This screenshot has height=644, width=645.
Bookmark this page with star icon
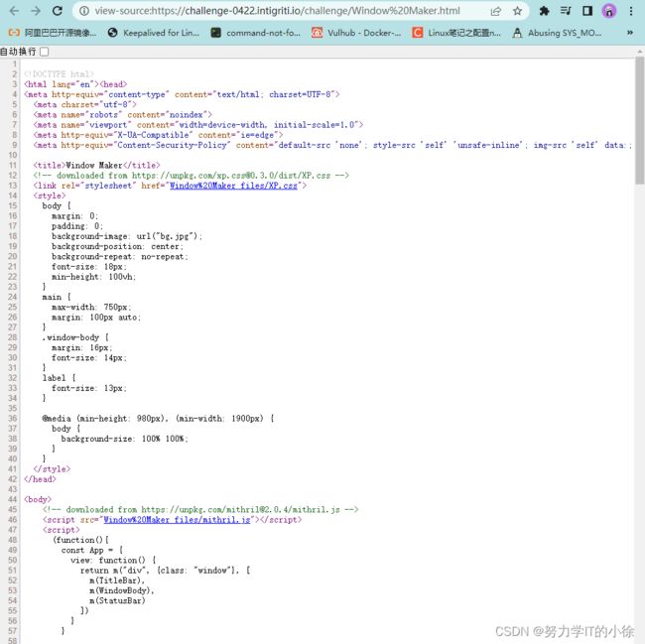coord(517,11)
